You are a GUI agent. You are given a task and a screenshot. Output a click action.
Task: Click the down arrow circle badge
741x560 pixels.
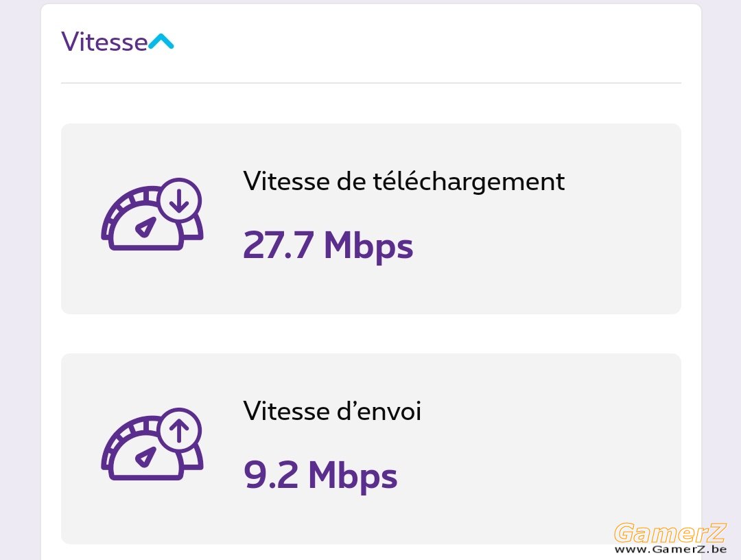pyautogui.click(x=180, y=200)
